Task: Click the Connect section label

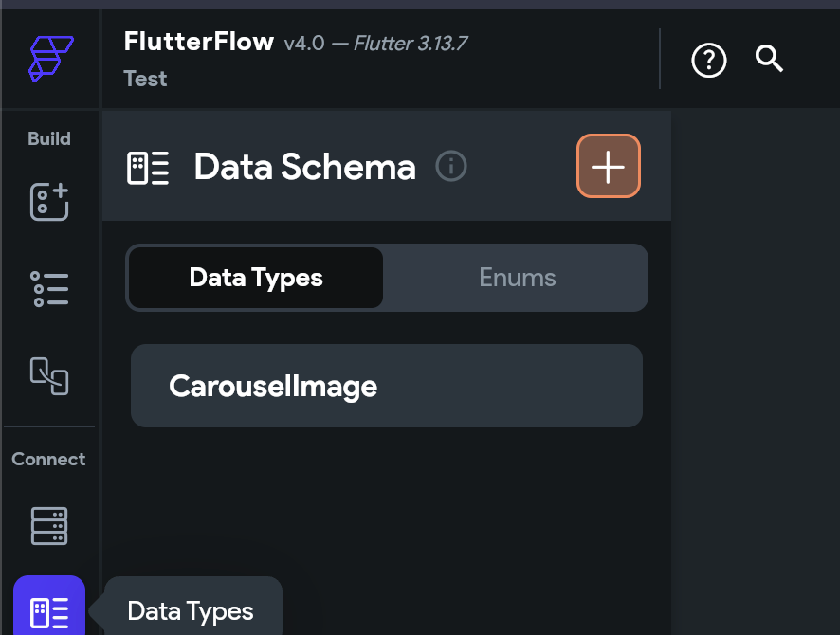Action: tap(48, 459)
